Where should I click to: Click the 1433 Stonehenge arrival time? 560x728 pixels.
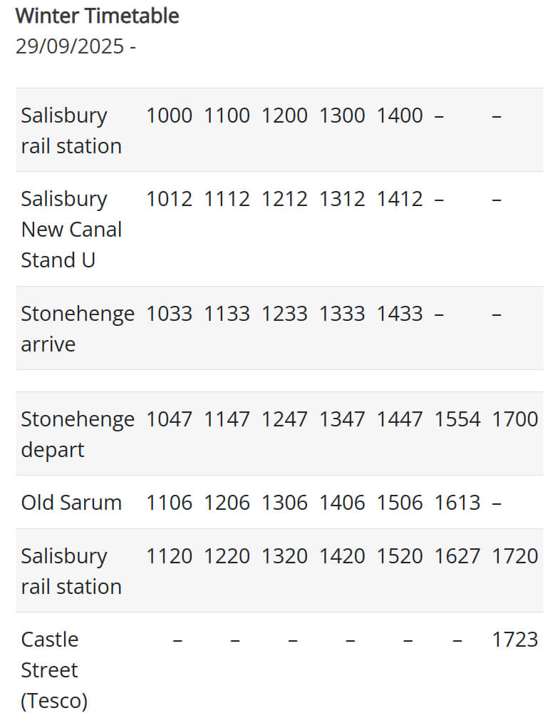click(400, 314)
